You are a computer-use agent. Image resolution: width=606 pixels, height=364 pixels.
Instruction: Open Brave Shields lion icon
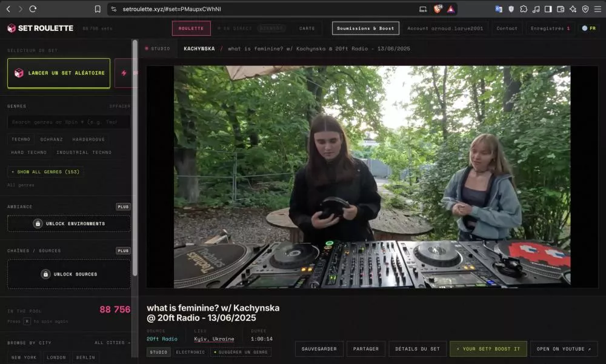[x=438, y=9]
